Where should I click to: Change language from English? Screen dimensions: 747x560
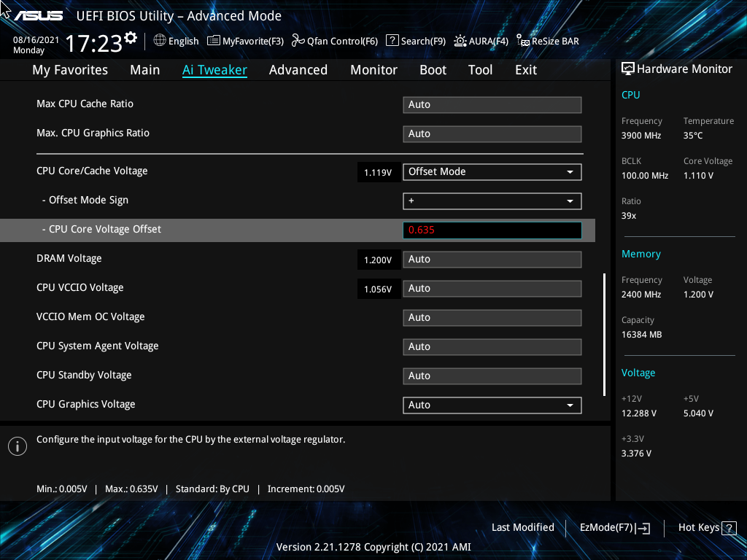coord(183,42)
